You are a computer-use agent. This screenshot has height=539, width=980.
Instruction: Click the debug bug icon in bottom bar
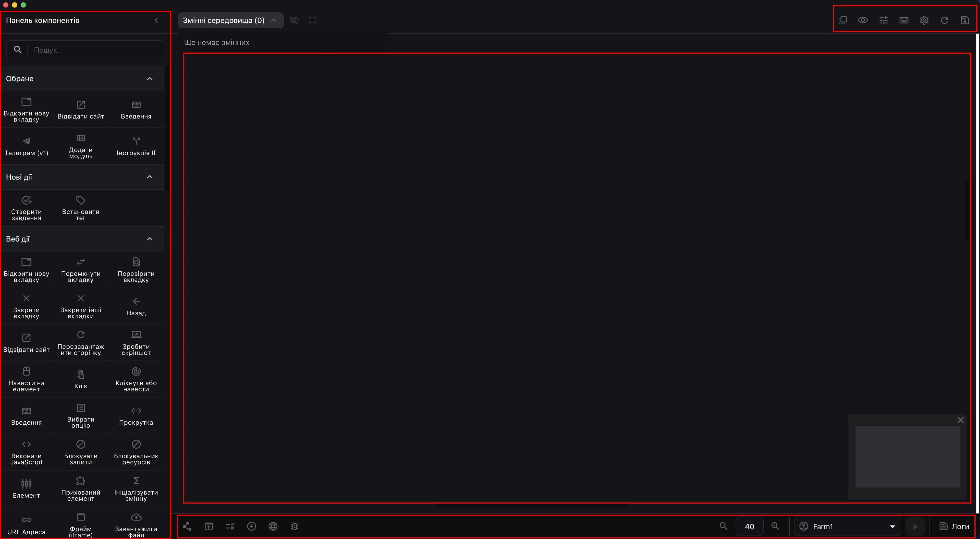[x=295, y=526]
